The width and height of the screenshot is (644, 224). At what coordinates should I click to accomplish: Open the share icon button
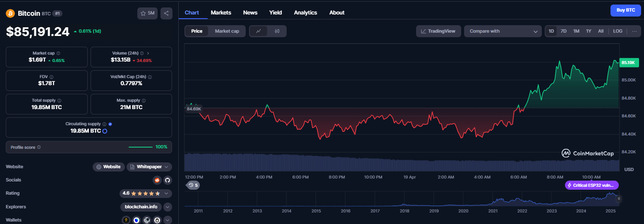point(166,13)
